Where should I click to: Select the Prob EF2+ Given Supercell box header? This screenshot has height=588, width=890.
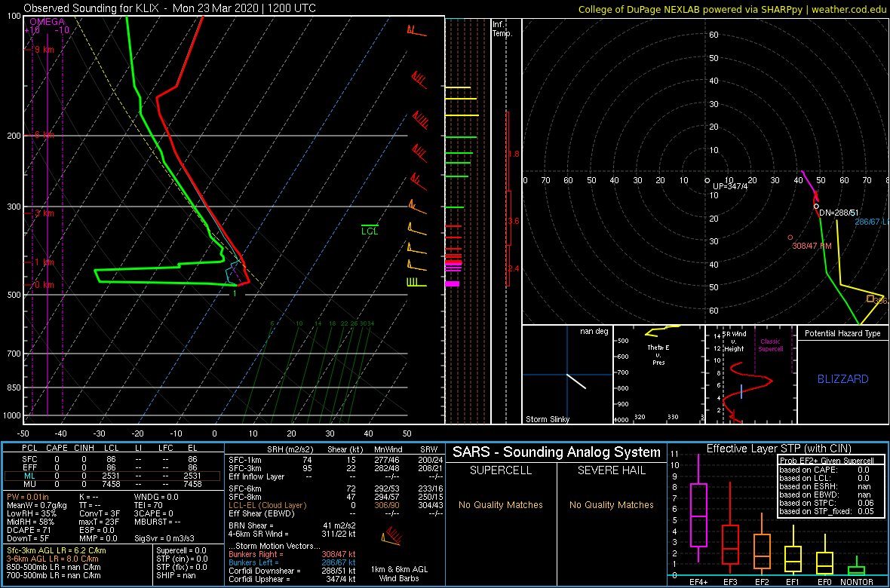pos(827,461)
